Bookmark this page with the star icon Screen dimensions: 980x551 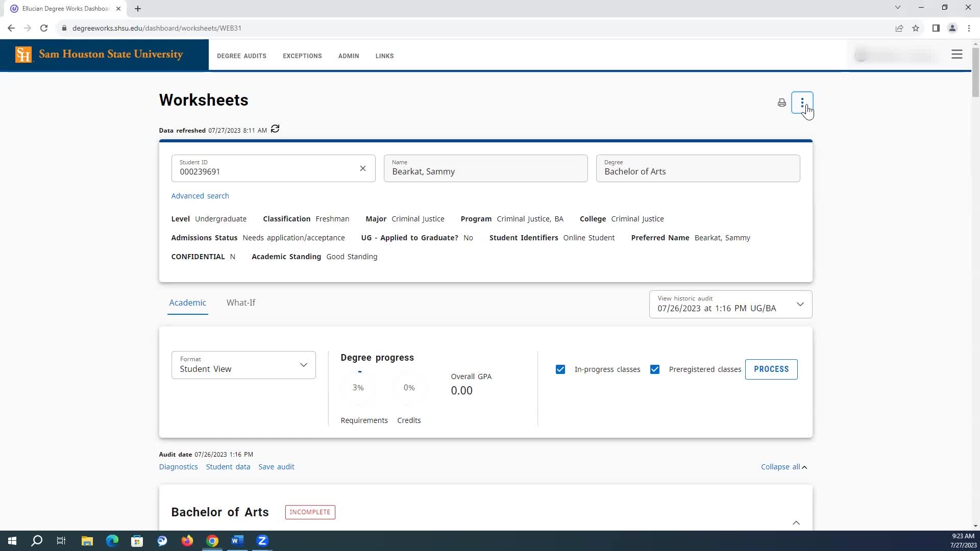916,28
